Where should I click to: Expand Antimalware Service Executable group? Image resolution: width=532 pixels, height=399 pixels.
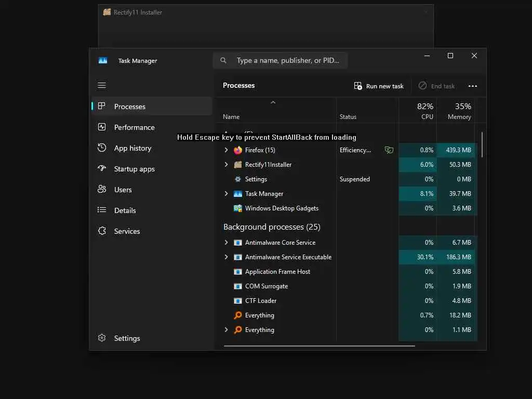tap(227, 257)
